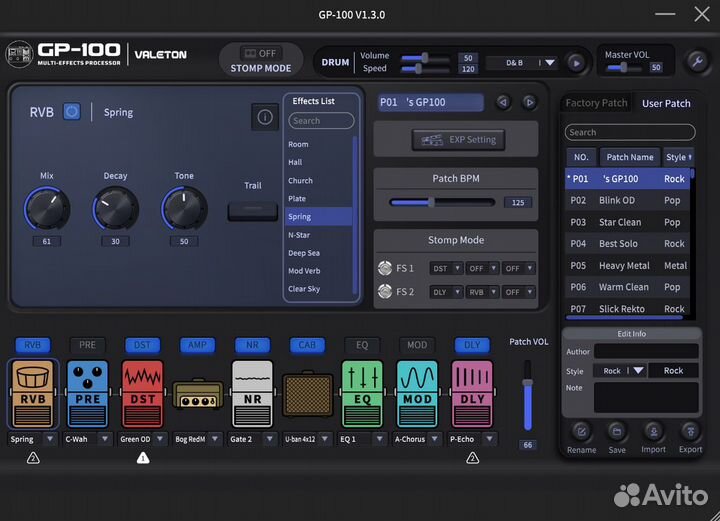
Task: Open the Gate 2 dropdown
Action: click(x=252, y=439)
